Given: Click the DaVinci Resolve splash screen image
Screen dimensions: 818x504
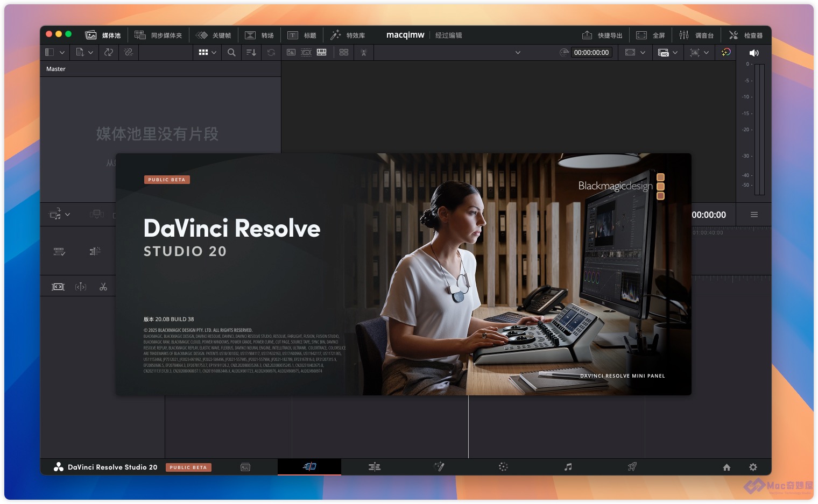Looking at the screenshot, I should tap(404, 274).
